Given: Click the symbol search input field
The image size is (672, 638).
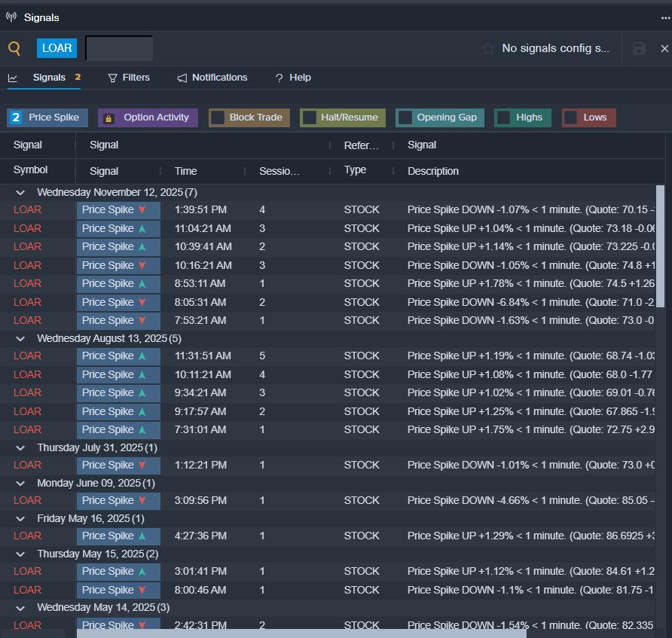Looking at the screenshot, I should (119, 48).
